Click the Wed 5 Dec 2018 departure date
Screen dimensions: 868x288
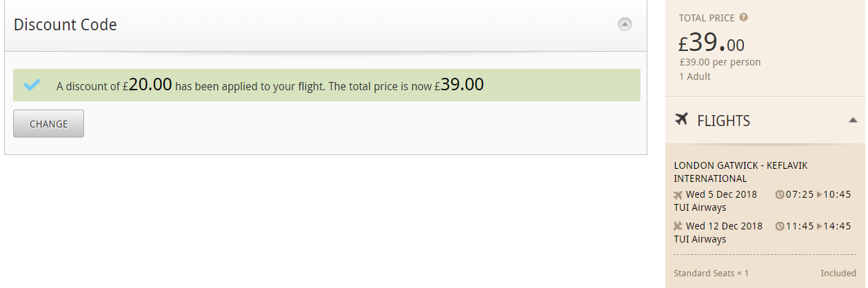721,194
